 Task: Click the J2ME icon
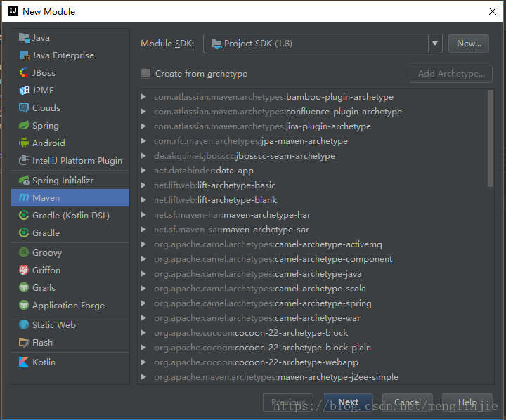[24, 91]
